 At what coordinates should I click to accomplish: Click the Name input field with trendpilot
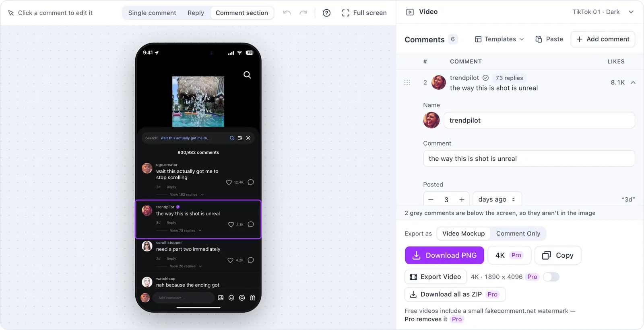pos(539,120)
